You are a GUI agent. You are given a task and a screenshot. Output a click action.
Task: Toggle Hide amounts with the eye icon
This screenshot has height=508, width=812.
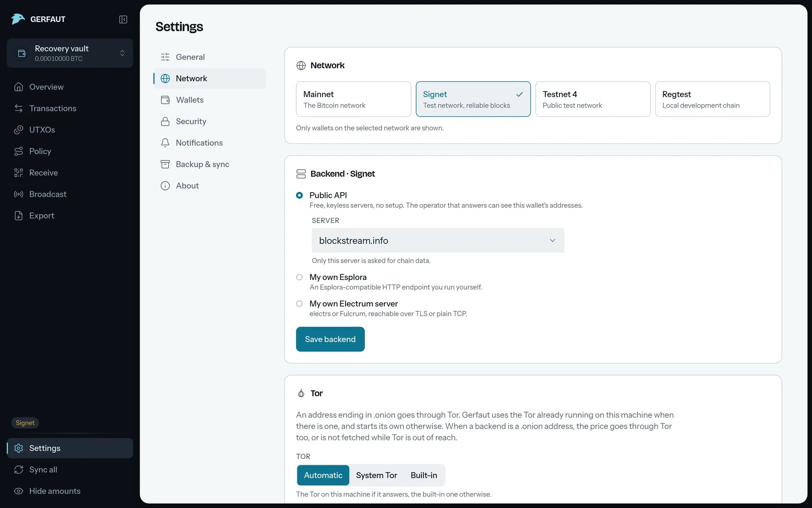(19, 491)
